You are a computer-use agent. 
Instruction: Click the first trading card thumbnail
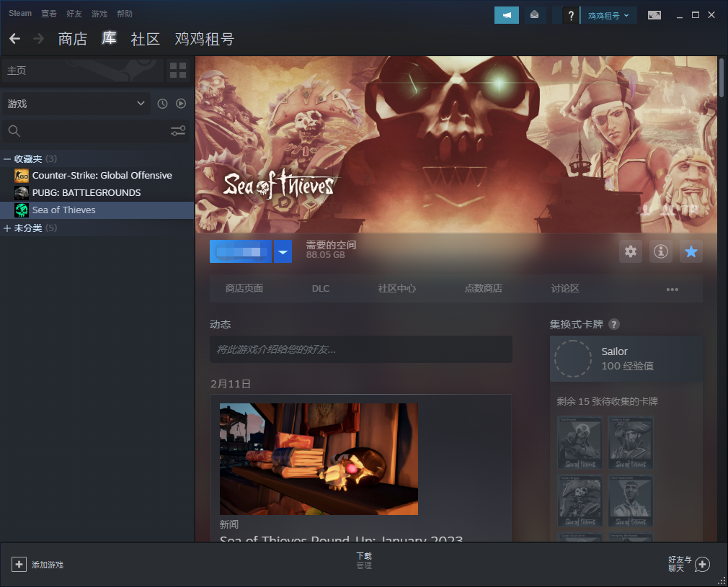580,442
